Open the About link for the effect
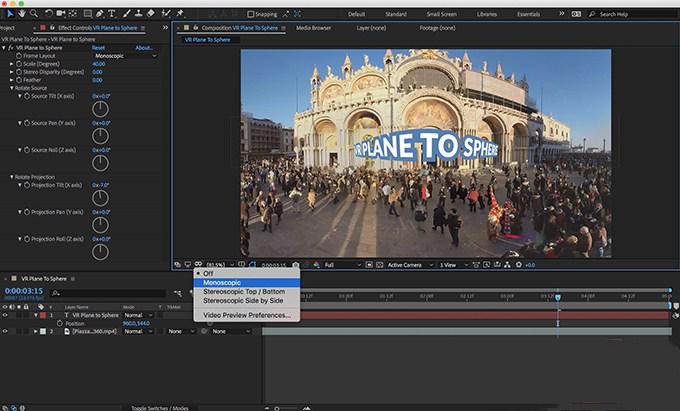 [144, 47]
